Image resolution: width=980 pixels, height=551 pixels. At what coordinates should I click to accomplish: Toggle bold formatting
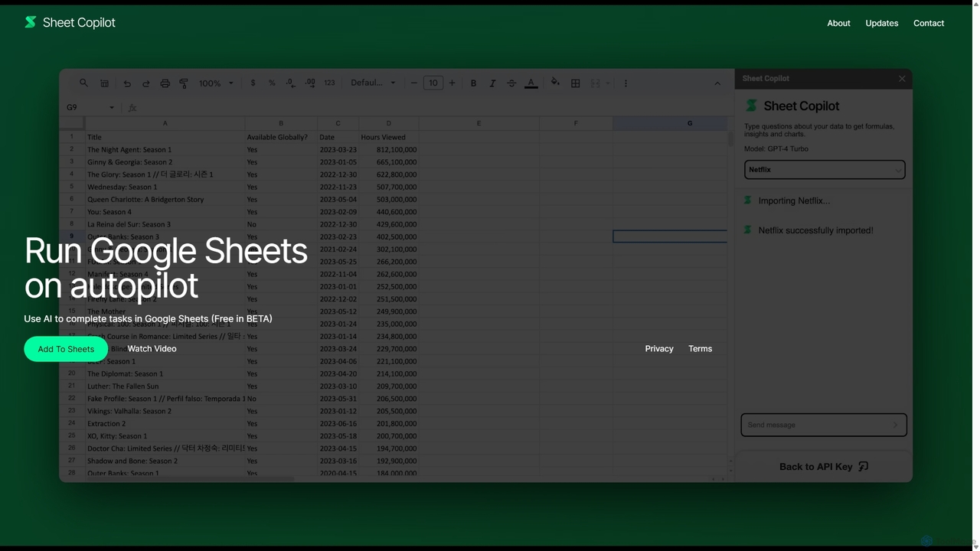click(473, 83)
